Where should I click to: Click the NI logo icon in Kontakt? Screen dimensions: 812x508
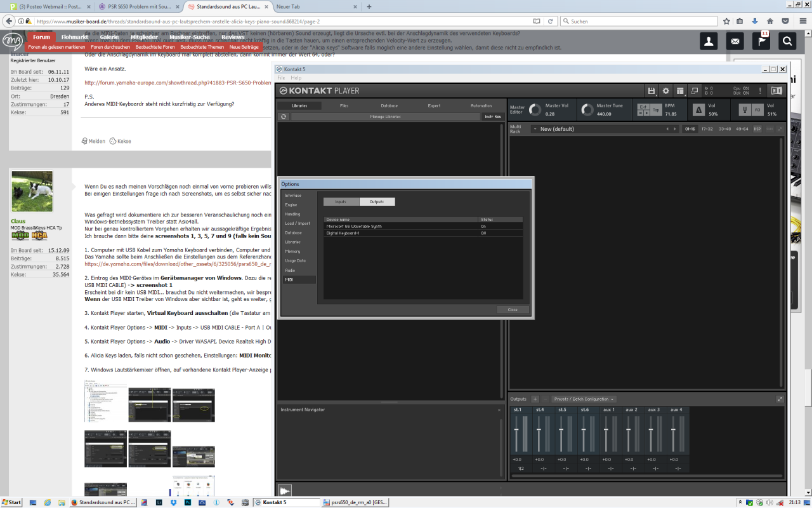(x=776, y=91)
